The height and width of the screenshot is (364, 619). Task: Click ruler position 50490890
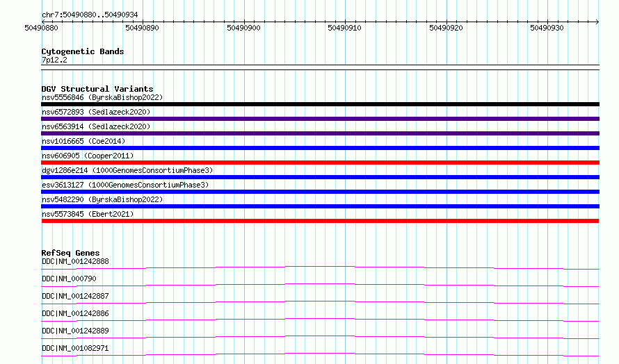(142, 28)
